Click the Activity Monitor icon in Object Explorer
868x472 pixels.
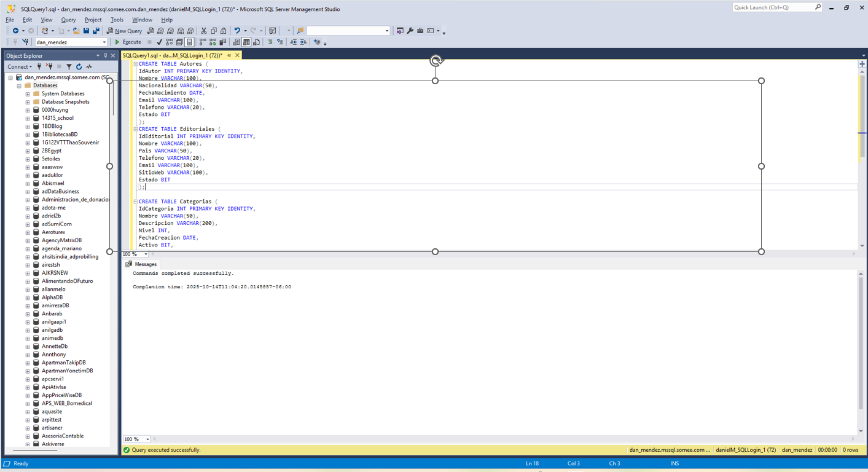tap(89, 66)
